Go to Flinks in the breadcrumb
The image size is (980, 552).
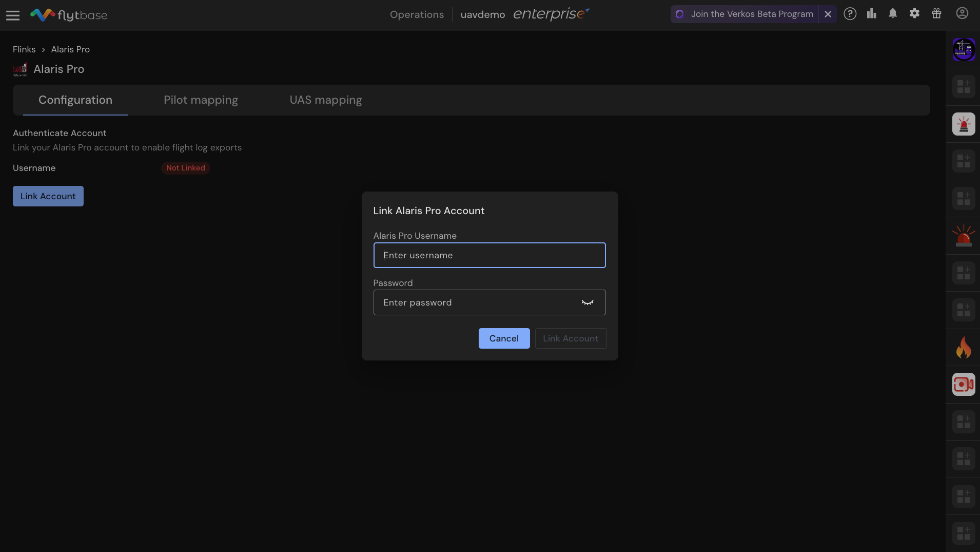point(24,49)
